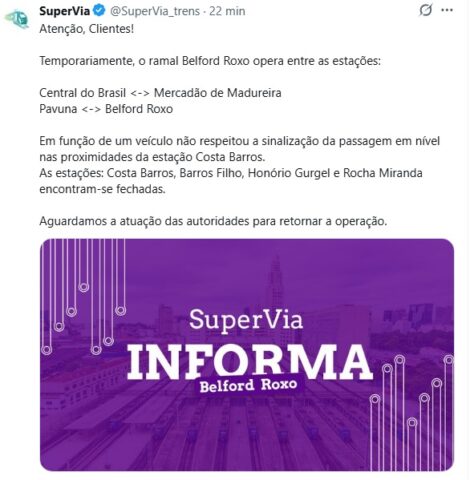Image resolution: width=474 pixels, height=480 pixels.
Task: Open the SuperVia profile avatar
Action: [17, 19]
